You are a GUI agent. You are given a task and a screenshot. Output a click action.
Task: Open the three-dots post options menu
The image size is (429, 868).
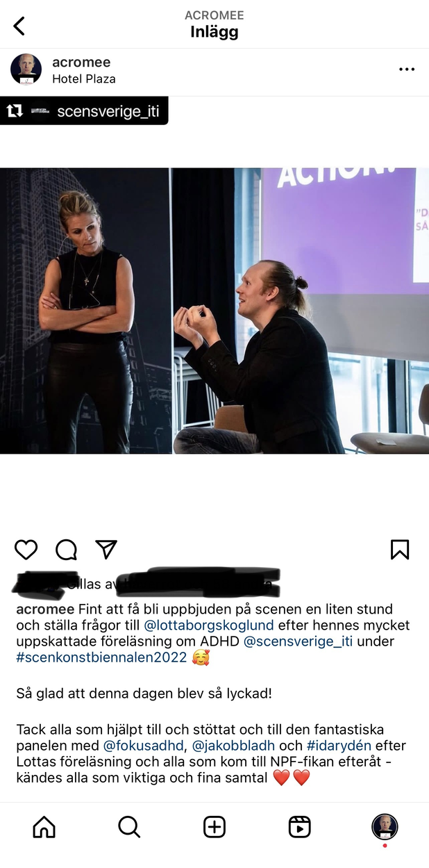[407, 69]
